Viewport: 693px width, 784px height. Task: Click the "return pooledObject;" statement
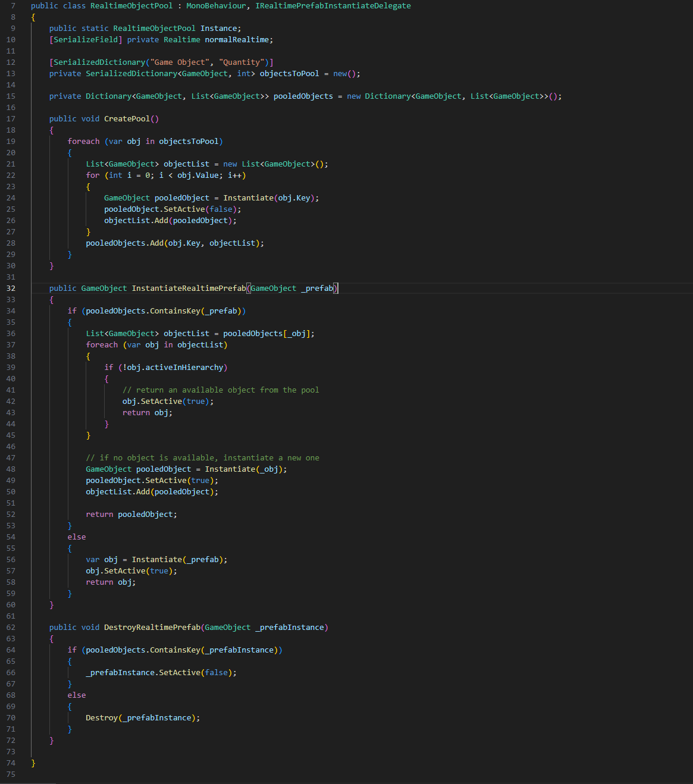(131, 515)
